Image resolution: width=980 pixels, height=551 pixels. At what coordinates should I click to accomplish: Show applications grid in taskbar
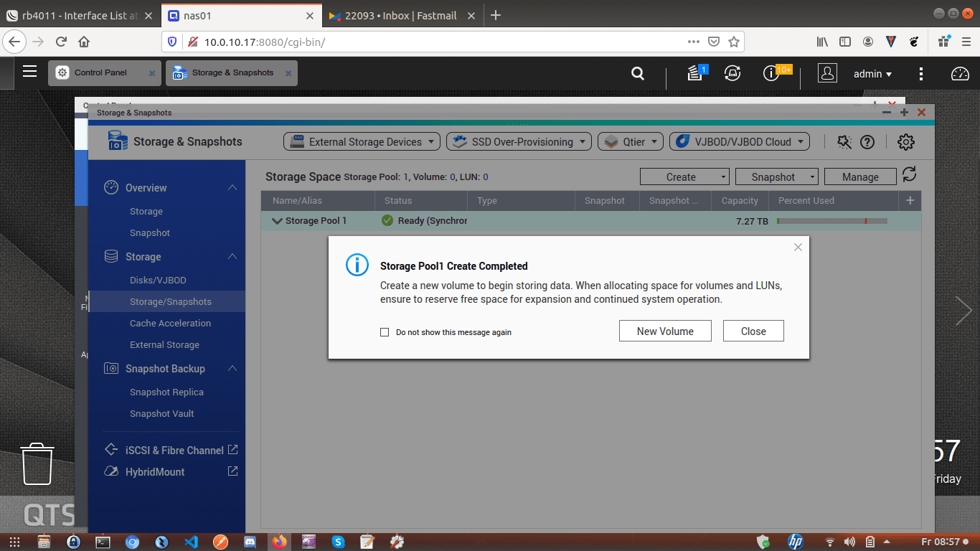pos(14,542)
